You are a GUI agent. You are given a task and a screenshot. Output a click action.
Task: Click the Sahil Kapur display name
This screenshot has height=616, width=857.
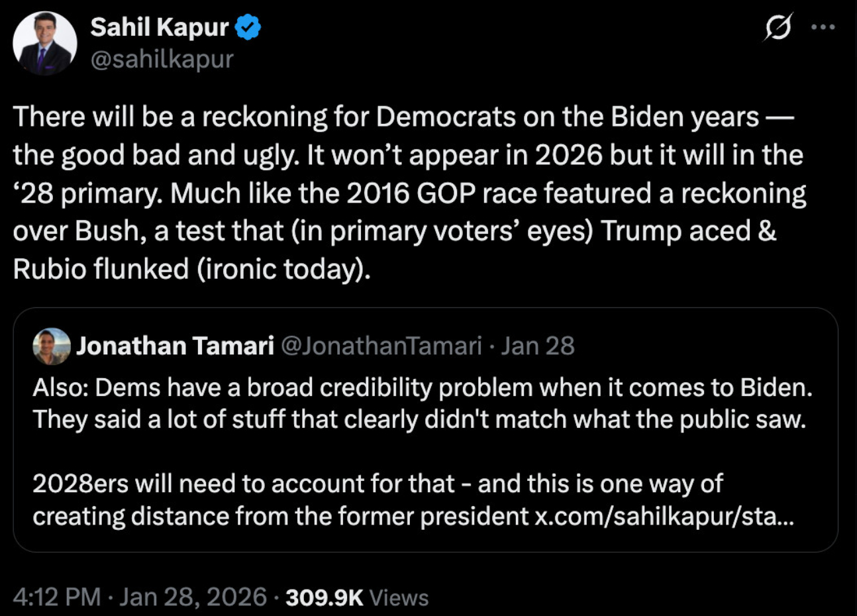pyautogui.click(x=159, y=28)
